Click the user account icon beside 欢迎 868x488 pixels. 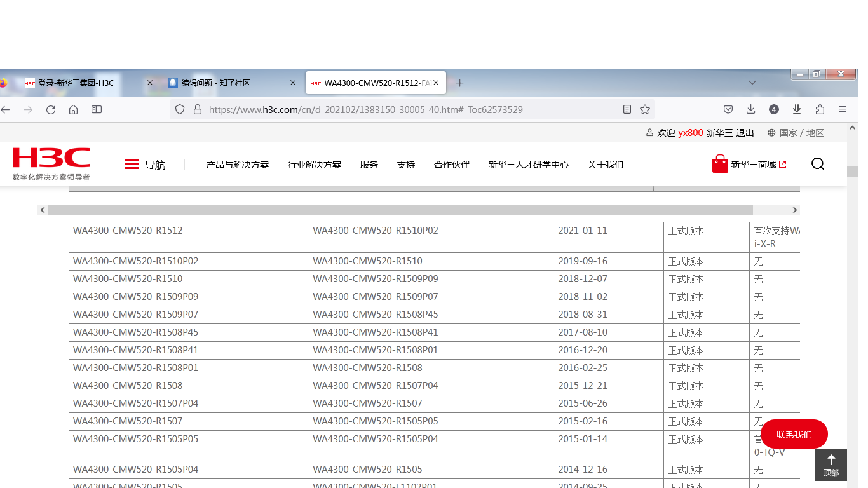(x=649, y=133)
